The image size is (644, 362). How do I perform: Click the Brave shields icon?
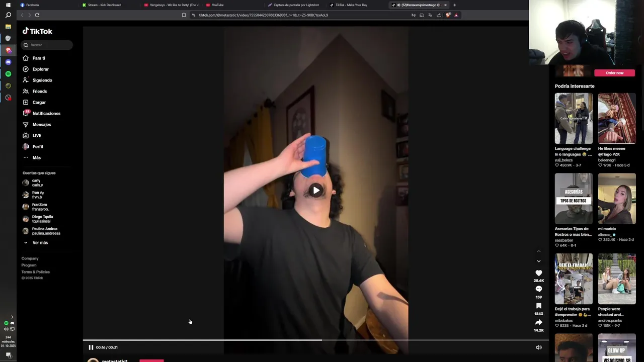[x=448, y=15]
